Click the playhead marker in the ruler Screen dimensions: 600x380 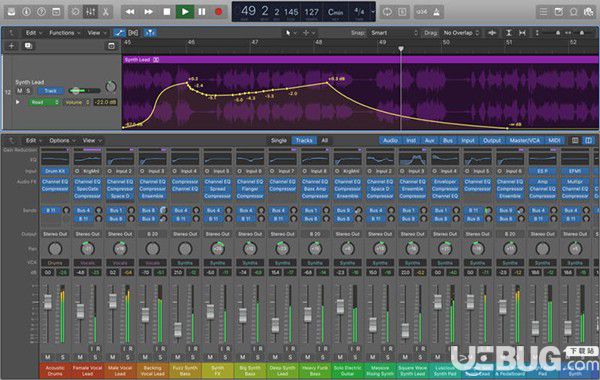401,49
